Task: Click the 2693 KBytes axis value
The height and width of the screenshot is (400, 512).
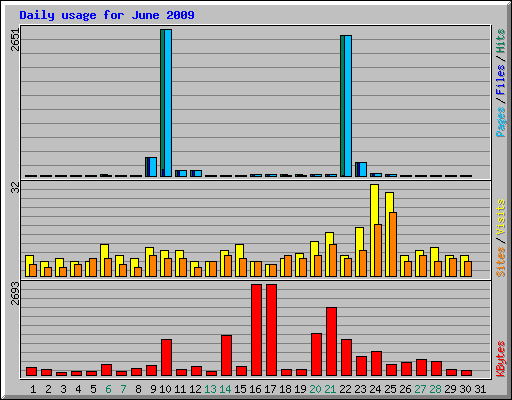Action: point(15,293)
